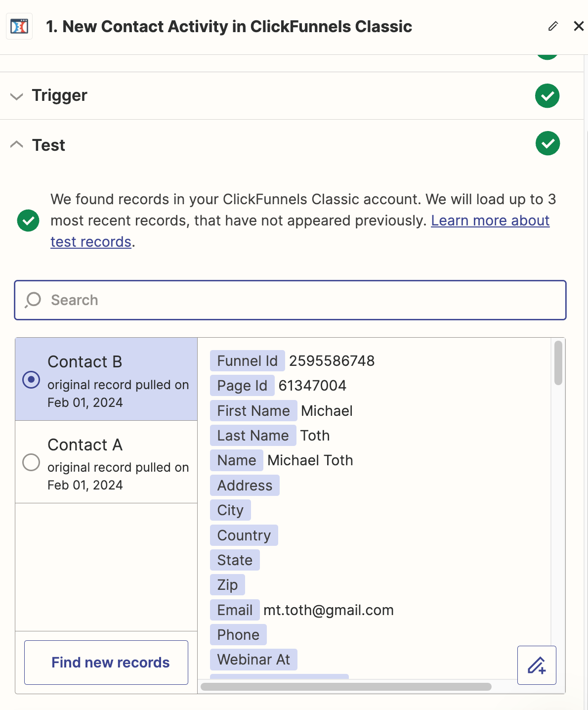Click the Contact B record title
This screenshot has height=710, width=588.
click(x=85, y=362)
